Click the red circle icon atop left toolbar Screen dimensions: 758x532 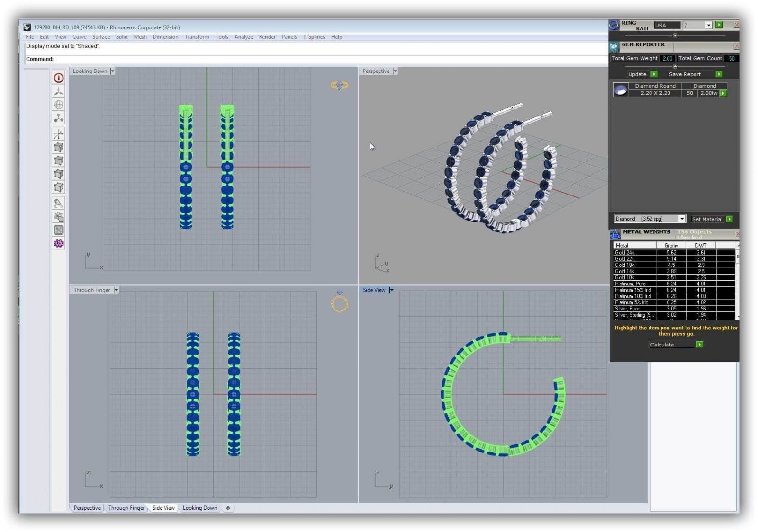click(58, 78)
